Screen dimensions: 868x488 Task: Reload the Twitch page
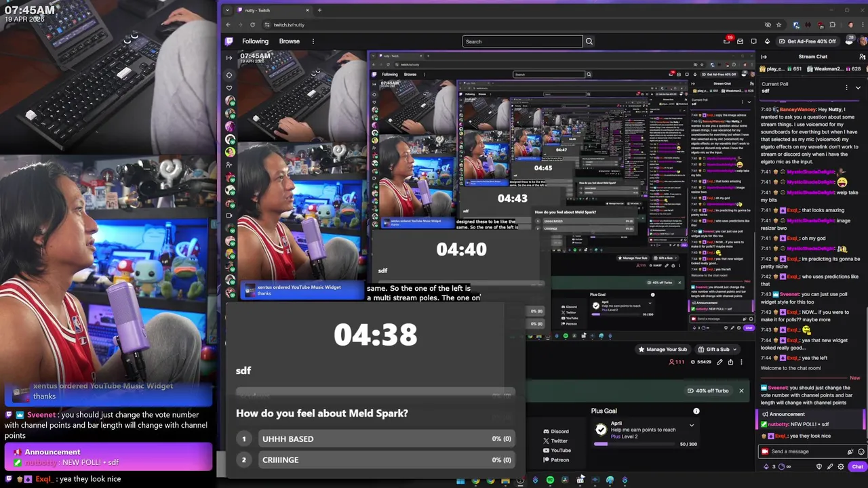252,24
